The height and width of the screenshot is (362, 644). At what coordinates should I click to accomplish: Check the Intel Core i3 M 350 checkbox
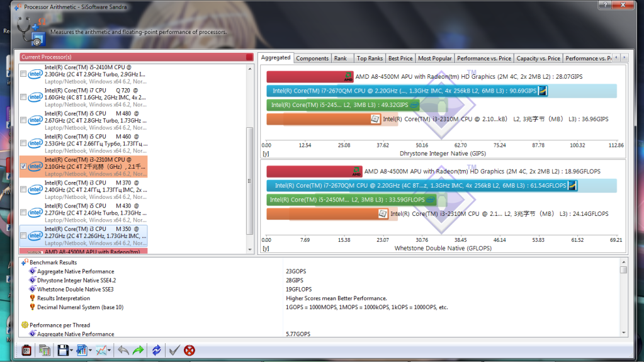pyautogui.click(x=23, y=235)
